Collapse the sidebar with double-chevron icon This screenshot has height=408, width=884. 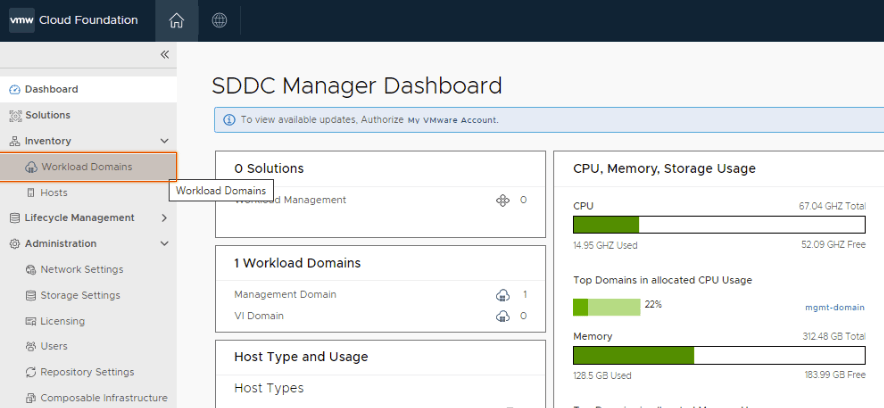(x=165, y=55)
